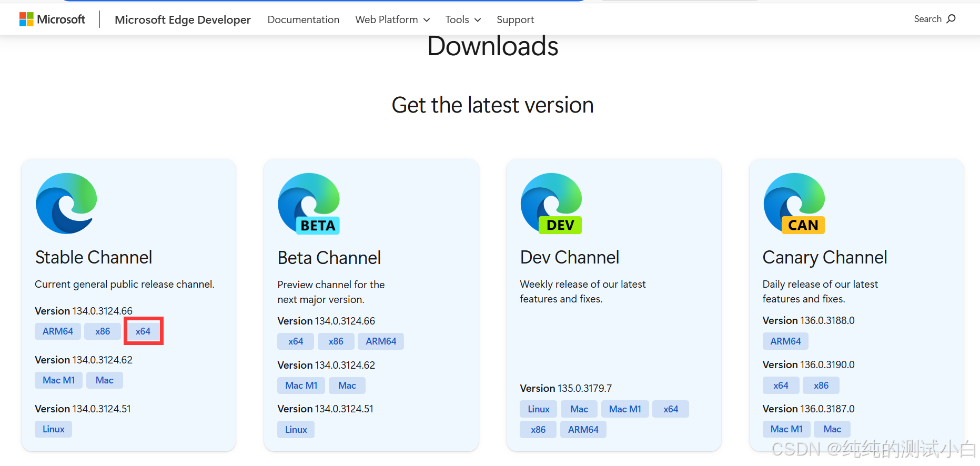Expand the Tools menu chevron
Viewport: 980px width, 466px height.
click(x=478, y=20)
